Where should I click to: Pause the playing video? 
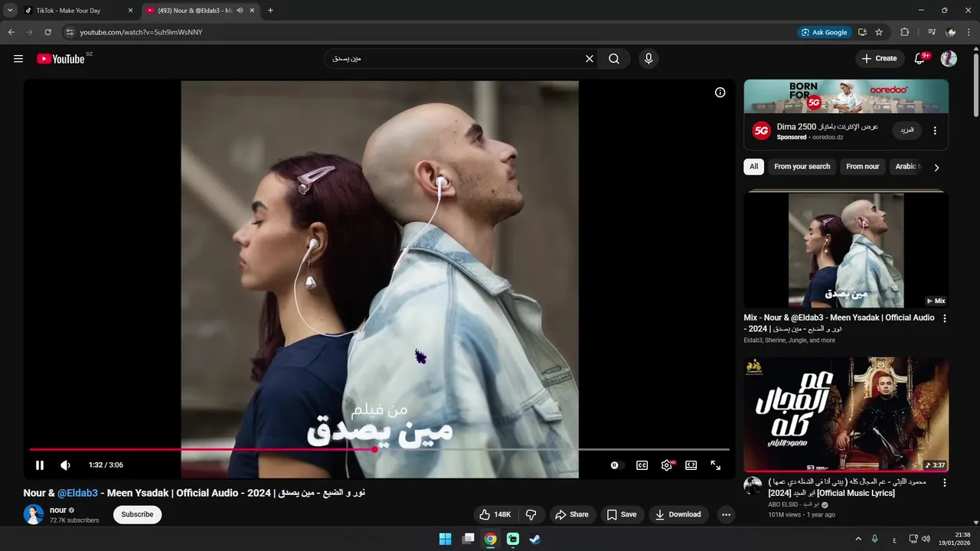pyautogui.click(x=40, y=465)
